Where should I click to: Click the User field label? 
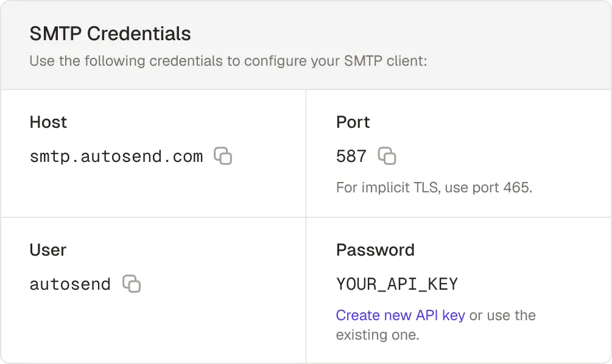47,250
